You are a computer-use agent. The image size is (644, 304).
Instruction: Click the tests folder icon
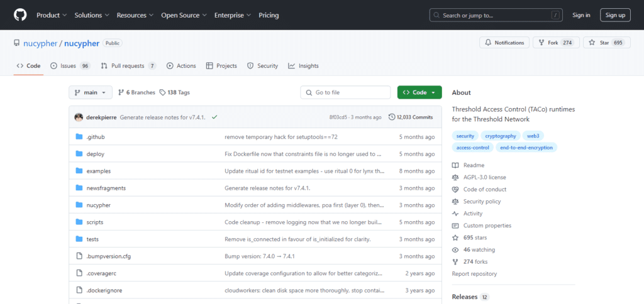pyautogui.click(x=79, y=239)
